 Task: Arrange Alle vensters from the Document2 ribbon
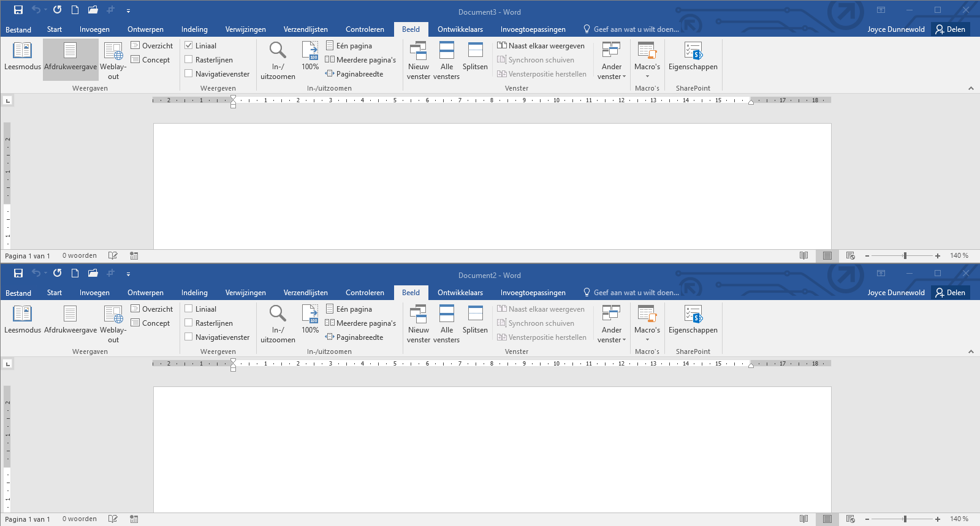447,323
